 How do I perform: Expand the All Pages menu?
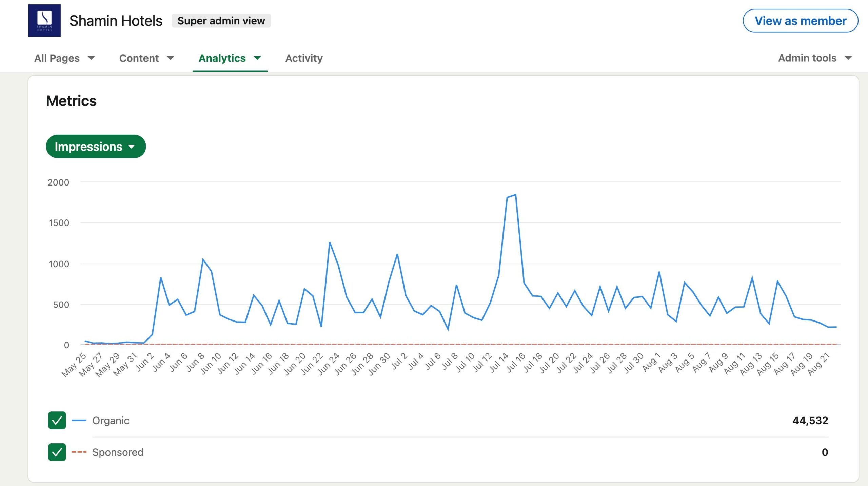point(57,58)
